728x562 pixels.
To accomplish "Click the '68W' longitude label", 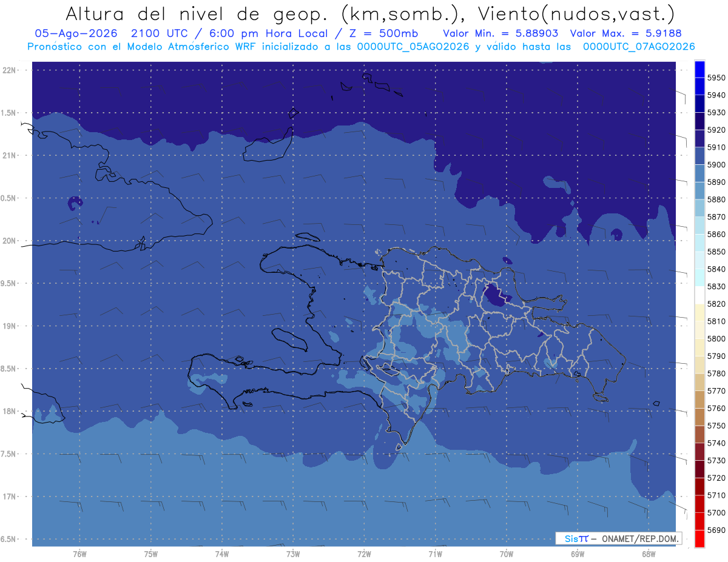I will click(649, 554).
